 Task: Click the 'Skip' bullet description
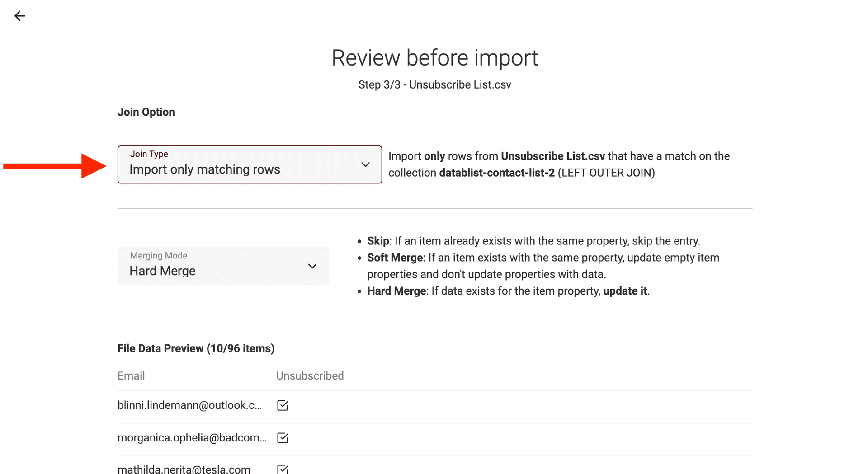tap(533, 241)
